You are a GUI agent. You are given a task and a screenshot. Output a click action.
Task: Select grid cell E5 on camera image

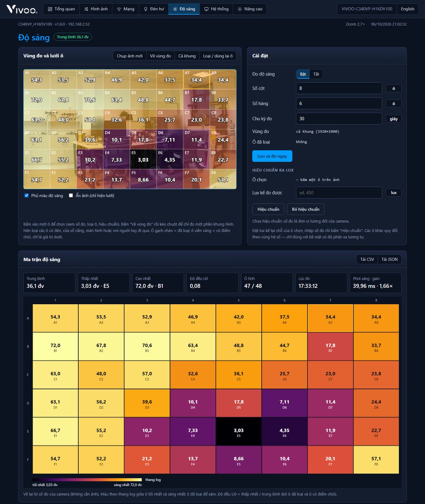(x=143, y=159)
